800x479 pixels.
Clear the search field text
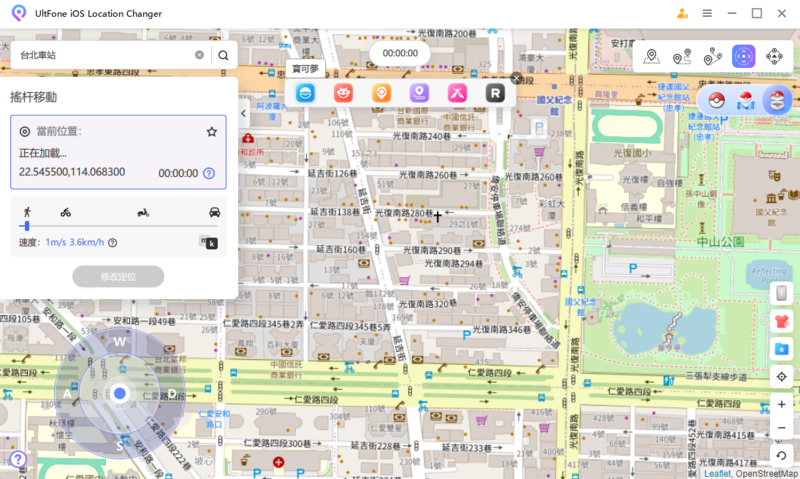coord(199,55)
